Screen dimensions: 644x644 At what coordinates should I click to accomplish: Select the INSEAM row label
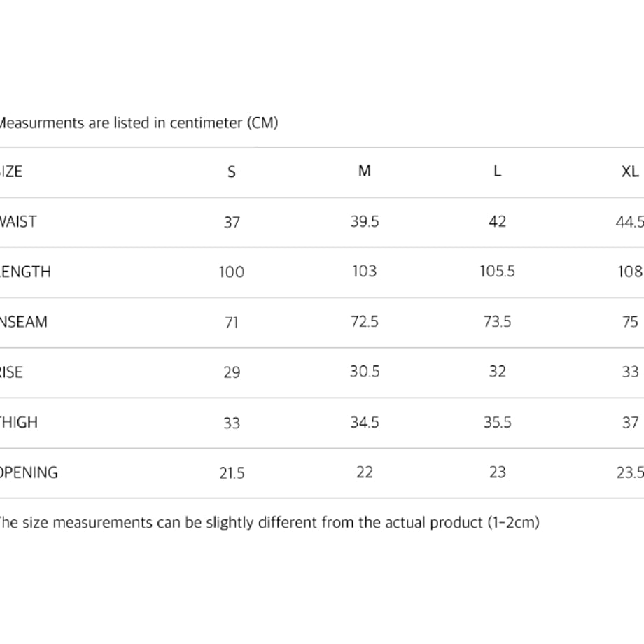point(23,322)
